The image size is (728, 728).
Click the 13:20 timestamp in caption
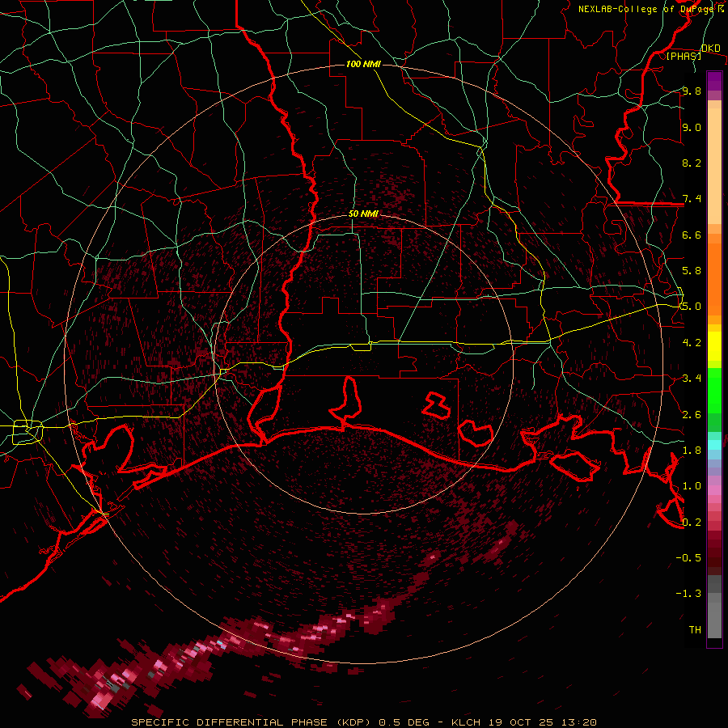click(578, 722)
